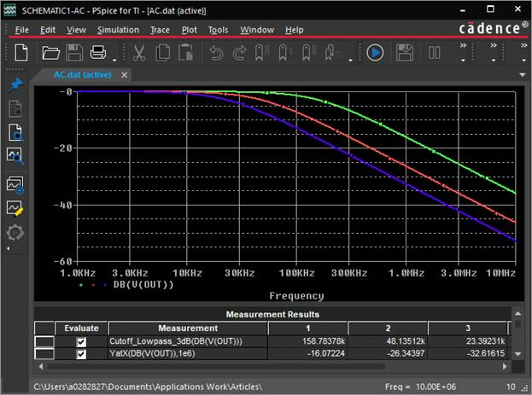
Task: Click the Open folder icon
Action: [x=51, y=53]
